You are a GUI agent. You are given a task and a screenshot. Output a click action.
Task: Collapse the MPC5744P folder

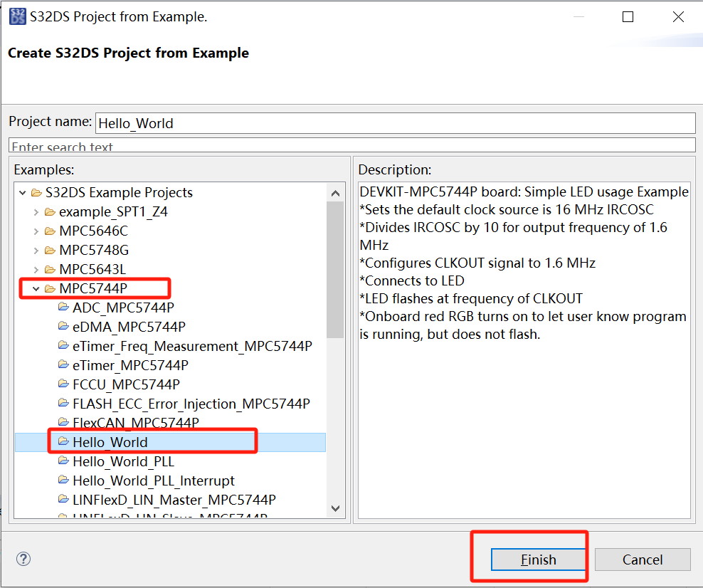[36, 289]
